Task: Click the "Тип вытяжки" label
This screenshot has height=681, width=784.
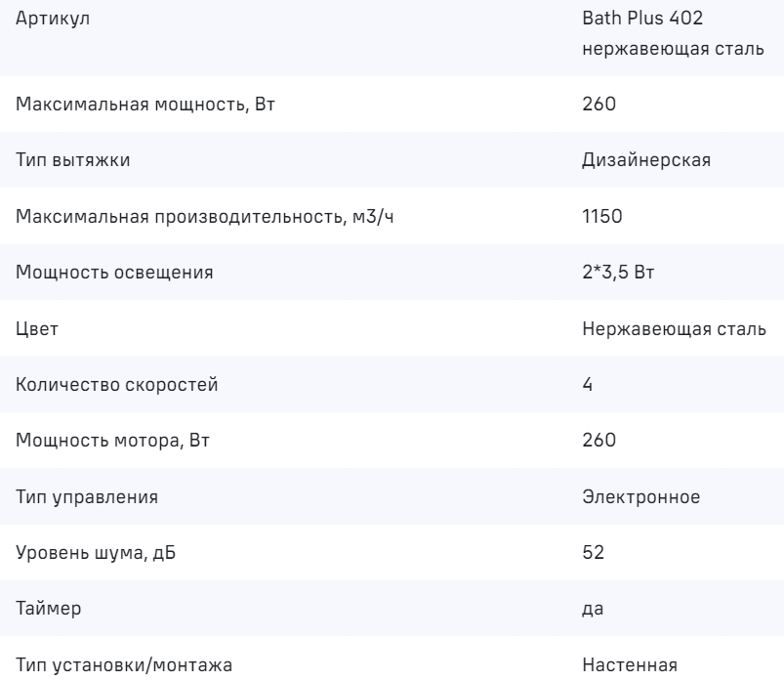Action: 63,159
